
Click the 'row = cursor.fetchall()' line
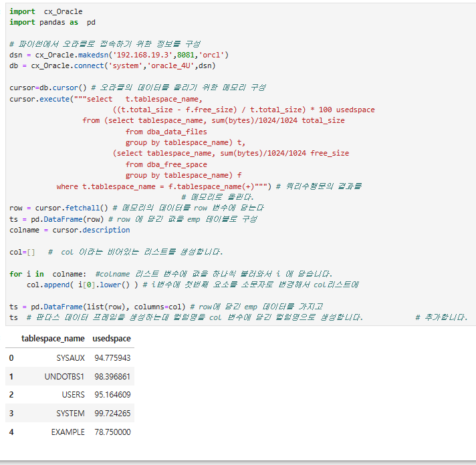coord(136,208)
